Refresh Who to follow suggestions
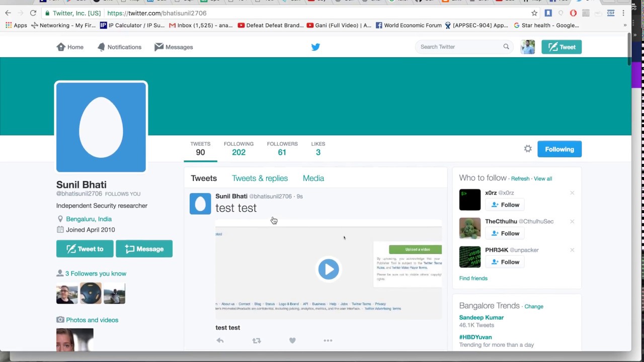The width and height of the screenshot is (644, 362). 520,178
